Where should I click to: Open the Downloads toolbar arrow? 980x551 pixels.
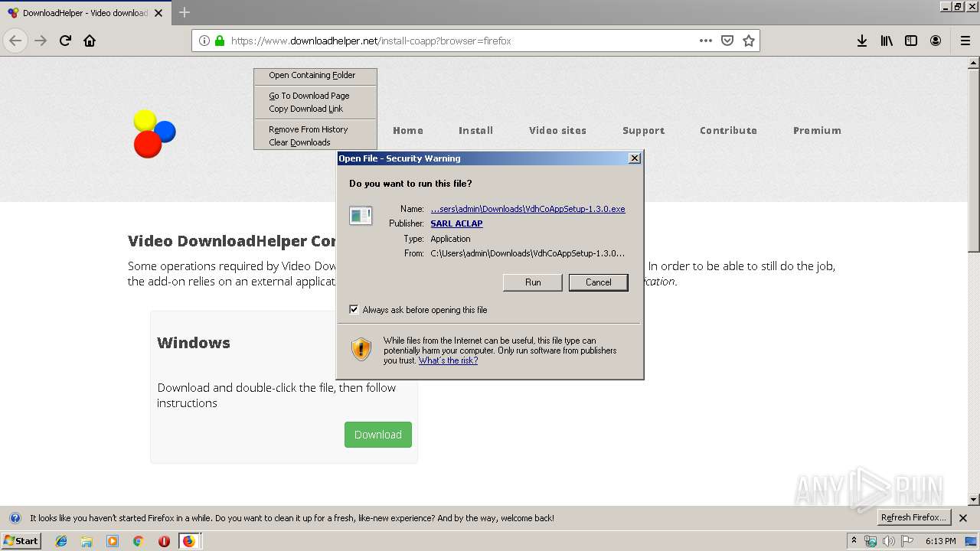click(862, 41)
